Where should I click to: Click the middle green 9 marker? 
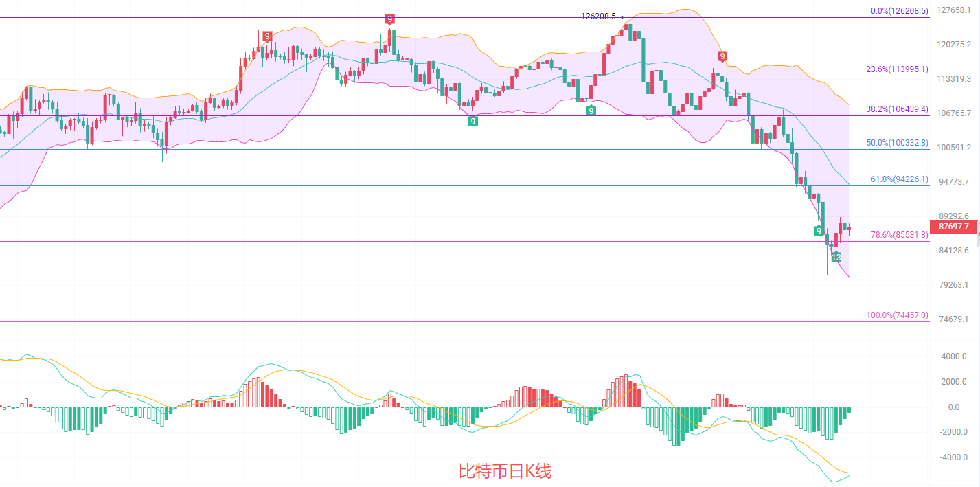(591, 110)
